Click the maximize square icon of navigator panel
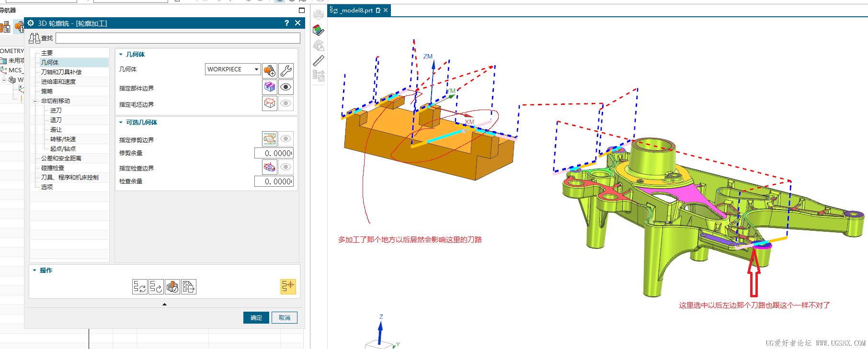Screen dimensions: 868x349 click(x=302, y=10)
